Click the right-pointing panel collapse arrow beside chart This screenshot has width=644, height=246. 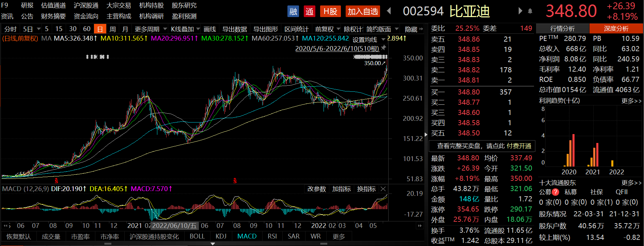point(426,134)
